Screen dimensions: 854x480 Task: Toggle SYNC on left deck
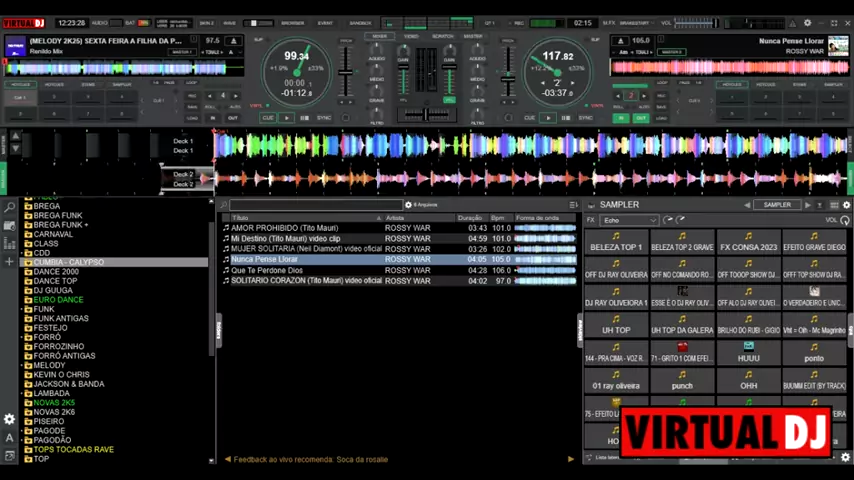[x=324, y=118]
